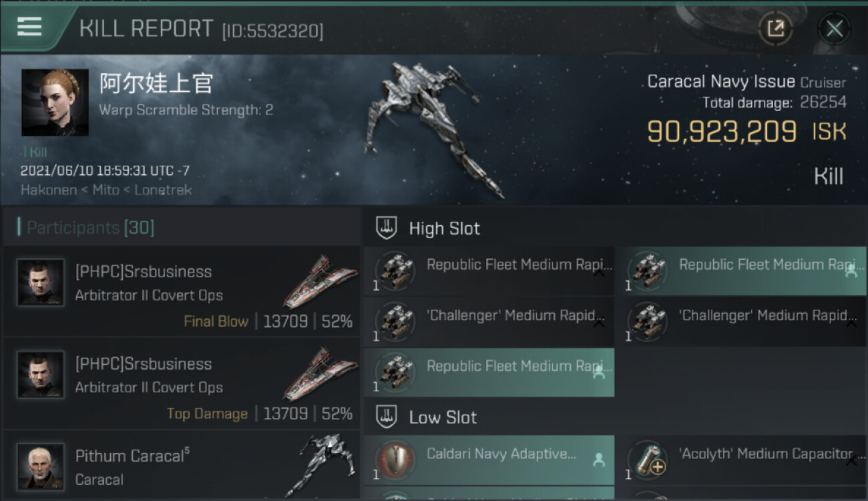Click the Top Damage Arbitrator II ship icon
The image size is (868, 501).
click(x=316, y=374)
